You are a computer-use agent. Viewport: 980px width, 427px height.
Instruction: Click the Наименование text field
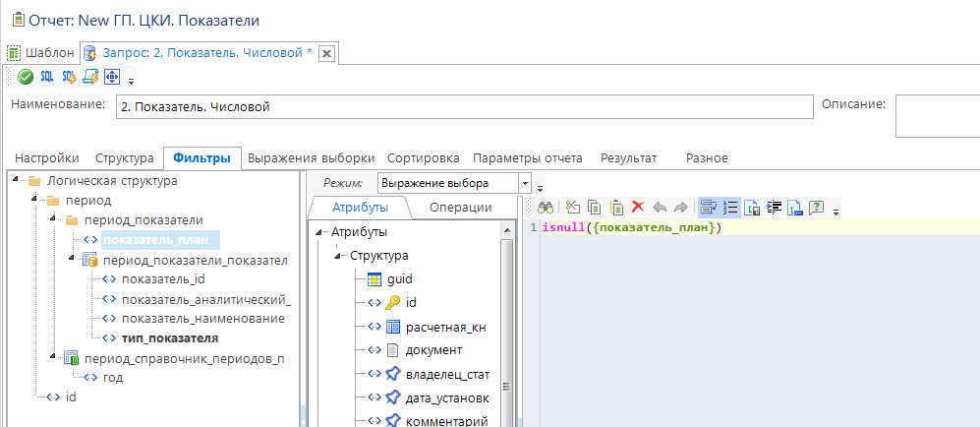click(x=462, y=107)
